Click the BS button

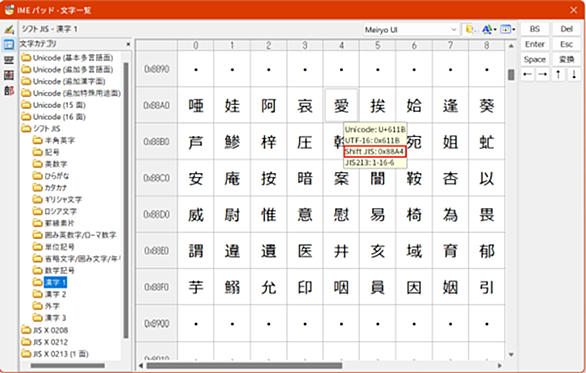(534, 29)
